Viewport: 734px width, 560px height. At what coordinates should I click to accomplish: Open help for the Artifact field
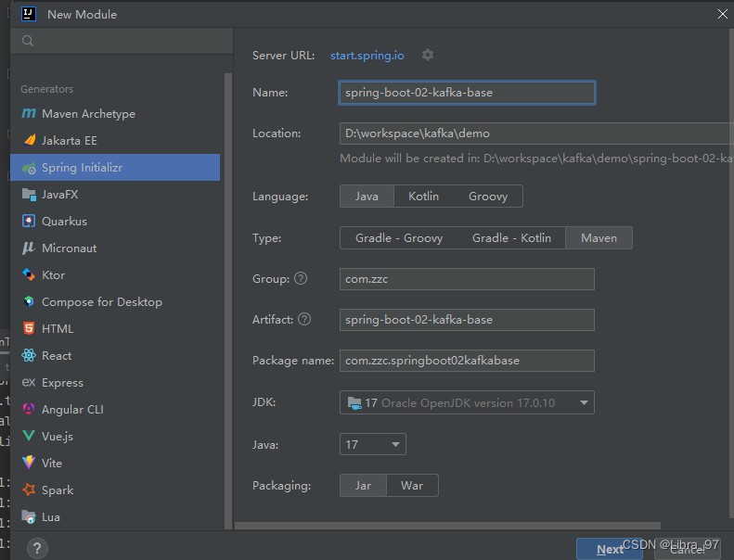[x=304, y=319]
